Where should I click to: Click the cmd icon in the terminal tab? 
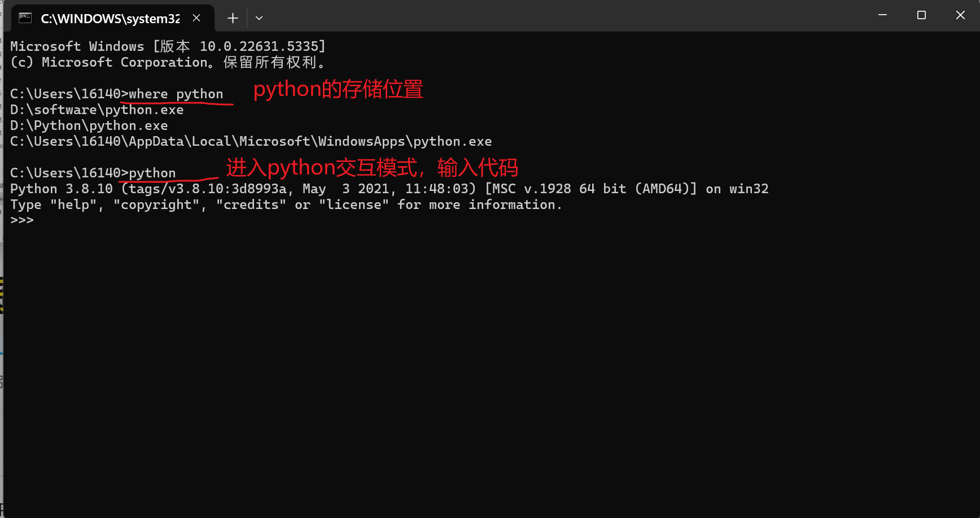(25, 18)
